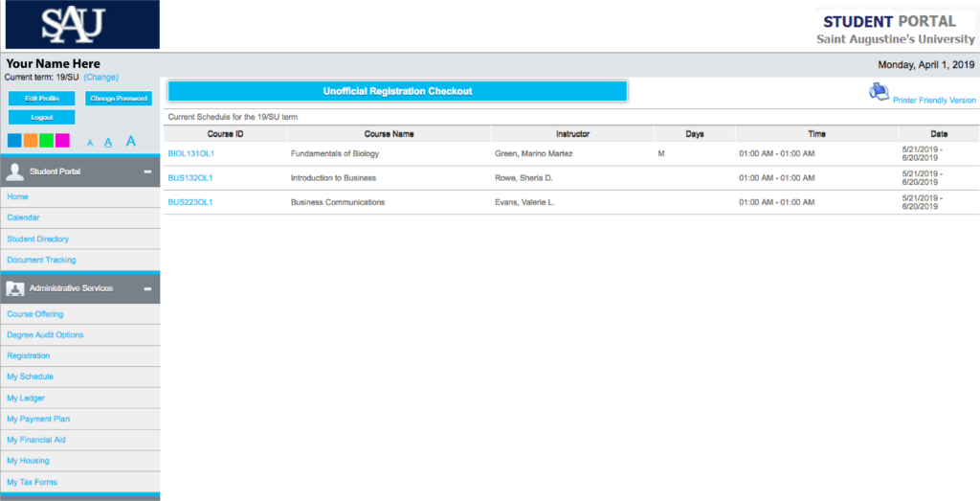Image resolution: width=980 pixels, height=501 pixels.
Task: Choose the orange theme color swatch
Action: (31, 140)
